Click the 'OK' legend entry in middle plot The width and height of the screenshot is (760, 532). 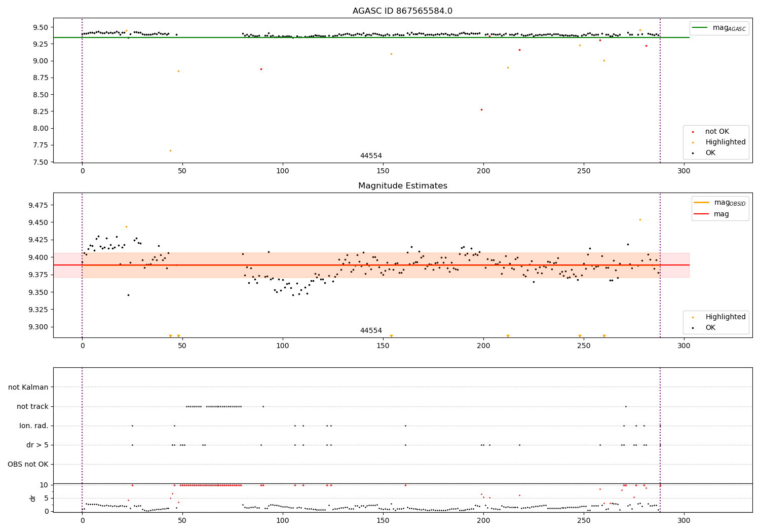tap(704, 328)
